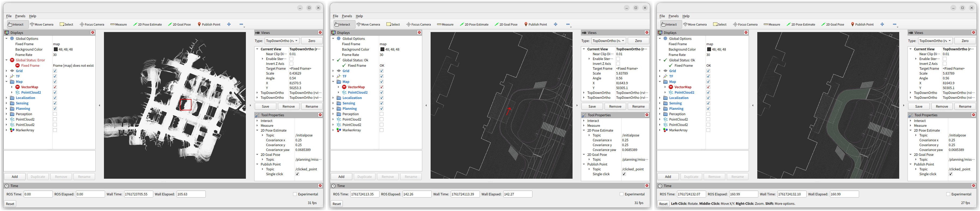The height and width of the screenshot is (211, 980).
Task: Enable Experimental checkbox in right window
Action: [x=948, y=194]
